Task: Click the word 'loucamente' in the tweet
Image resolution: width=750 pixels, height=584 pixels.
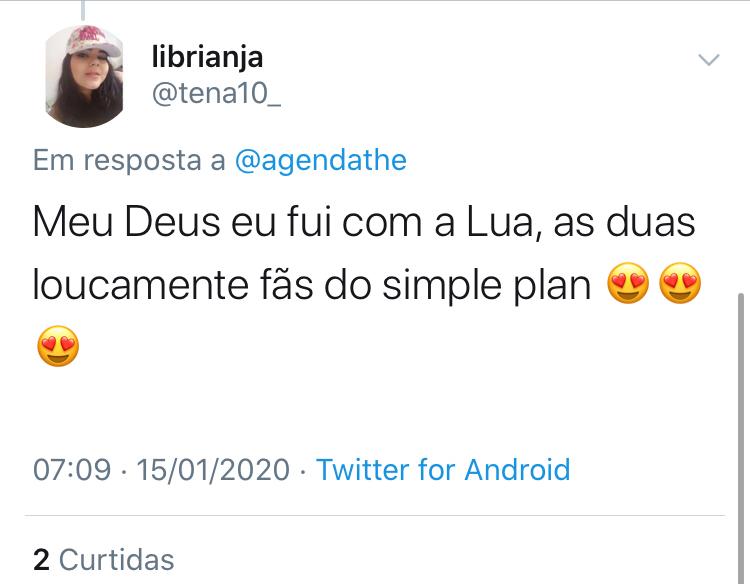Action: point(139,286)
